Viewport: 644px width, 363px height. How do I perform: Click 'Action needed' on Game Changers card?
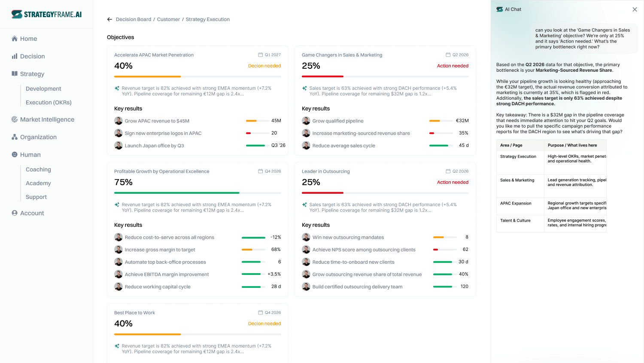coord(453,66)
